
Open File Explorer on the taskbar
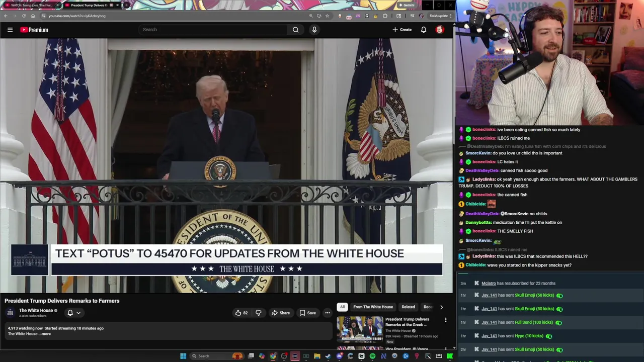tap(317, 356)
